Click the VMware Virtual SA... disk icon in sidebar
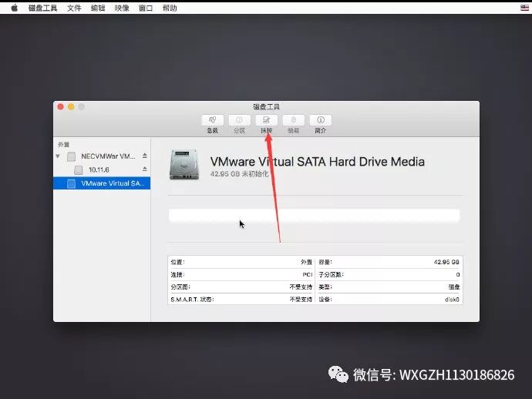The height and width of the screenshot is (399, 532). (71, 183)
